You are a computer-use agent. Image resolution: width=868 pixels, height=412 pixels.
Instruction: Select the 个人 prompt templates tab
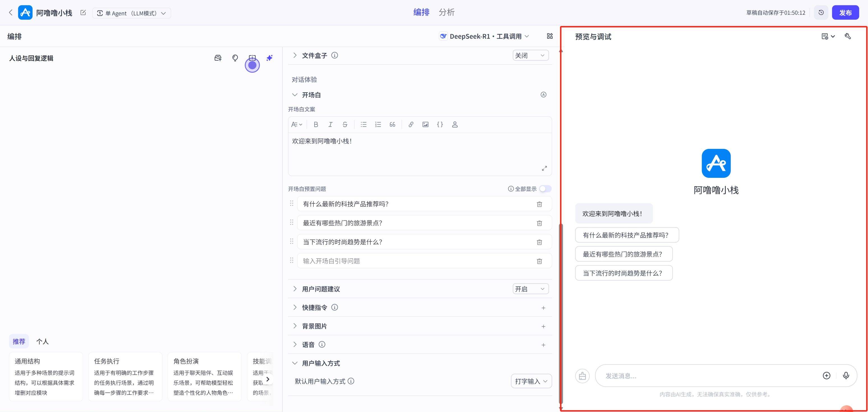point(42,342)
